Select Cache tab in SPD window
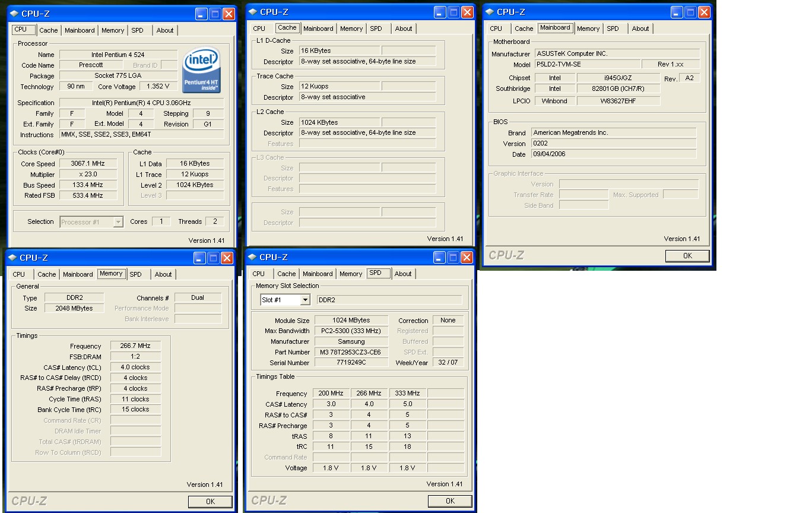The image size is (812, 513). (286, 274)
